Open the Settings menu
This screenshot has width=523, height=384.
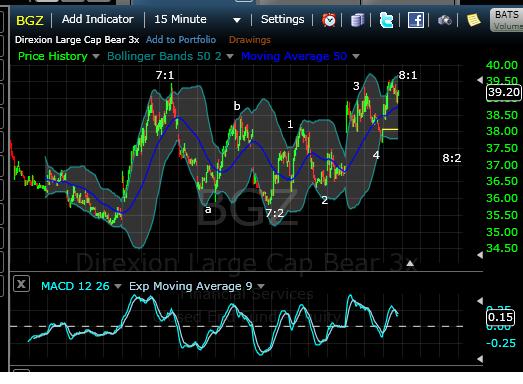[283, 19]
